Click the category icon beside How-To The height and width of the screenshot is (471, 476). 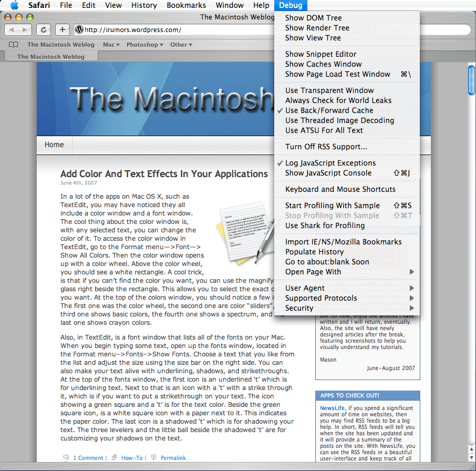(114, 457)
